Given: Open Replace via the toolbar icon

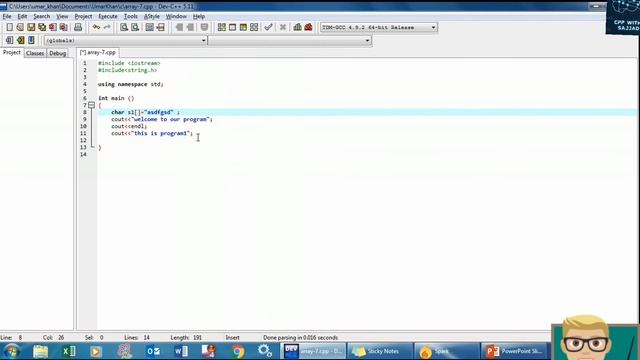Looking at the screenshot, I should click(135, 27).
